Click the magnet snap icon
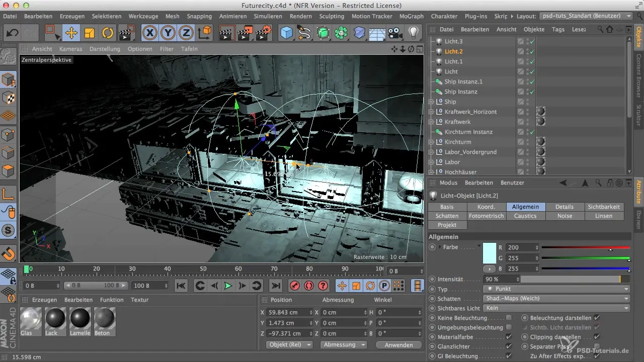Viewport: 644px width, 362px height. coord(9,253)
